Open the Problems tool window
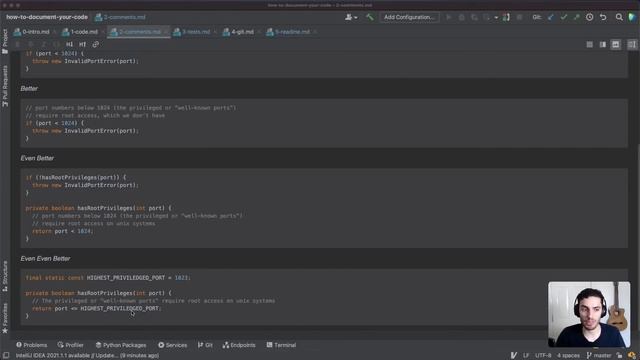640x360 pixels. pyautogui.click(x=31, y=345)
